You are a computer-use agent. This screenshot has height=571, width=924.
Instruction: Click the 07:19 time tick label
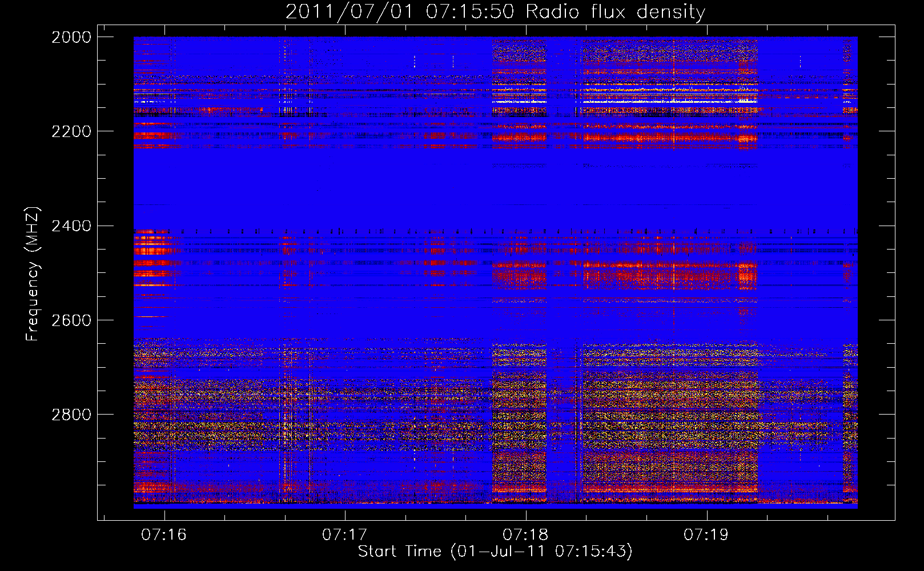pyautogui.click(x=706, y=535)
